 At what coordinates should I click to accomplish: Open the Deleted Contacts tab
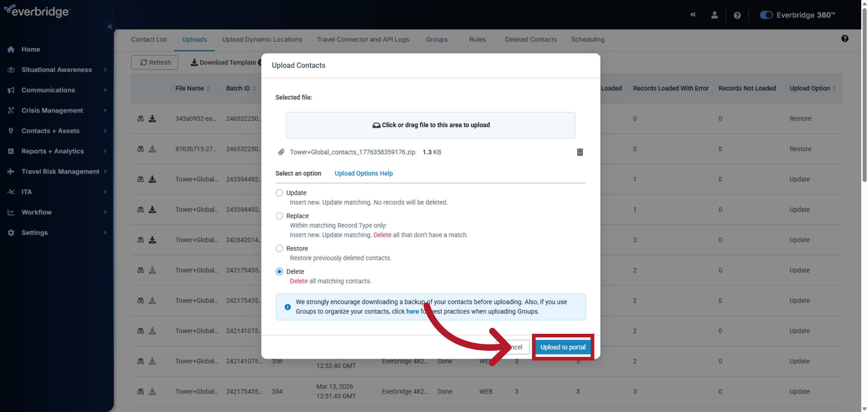[x=531, y=39]
